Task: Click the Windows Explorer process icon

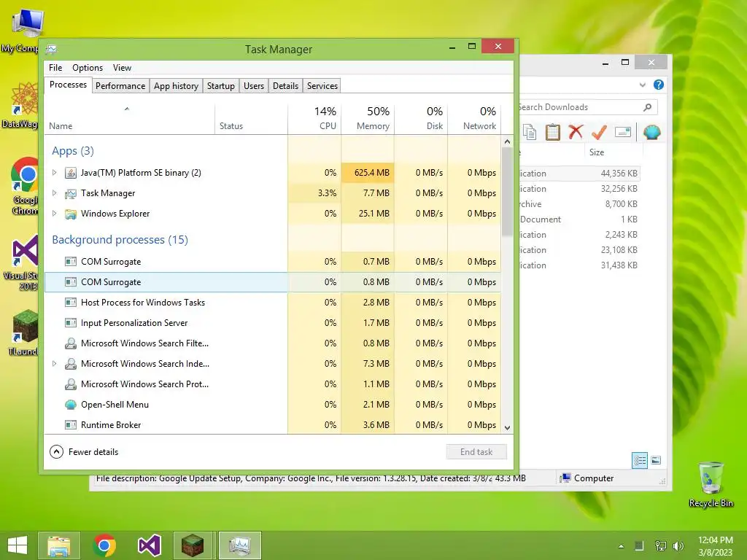Action: (x=71, y=214)
